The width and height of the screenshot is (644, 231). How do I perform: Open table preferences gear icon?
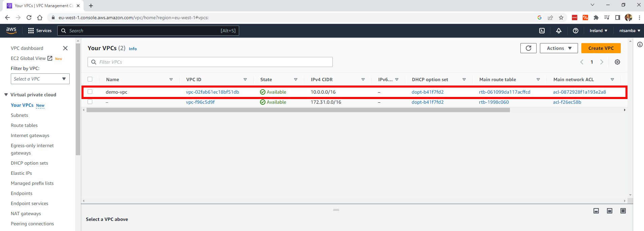[617, 62]
